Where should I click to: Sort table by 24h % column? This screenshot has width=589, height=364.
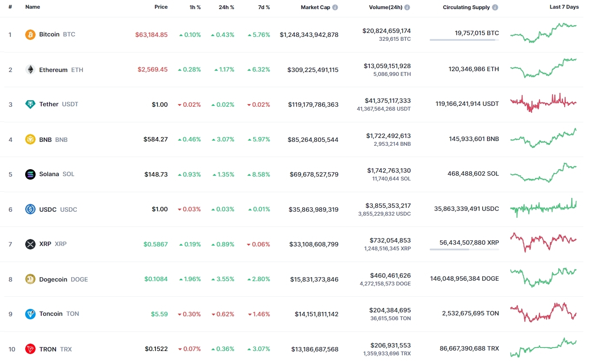(226, 7)
